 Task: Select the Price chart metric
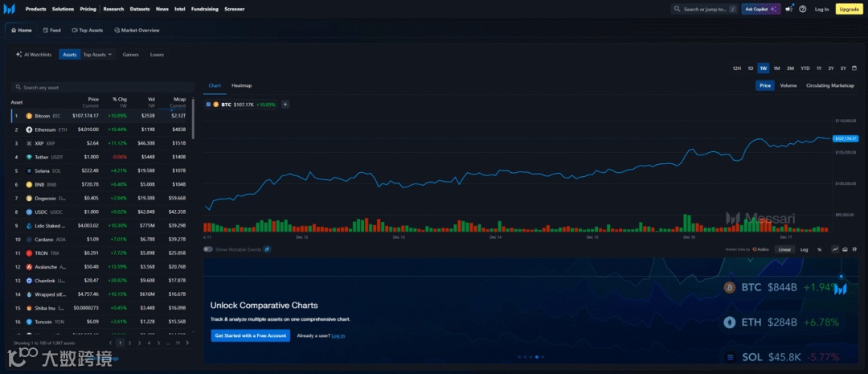click(x=765, y=86)
